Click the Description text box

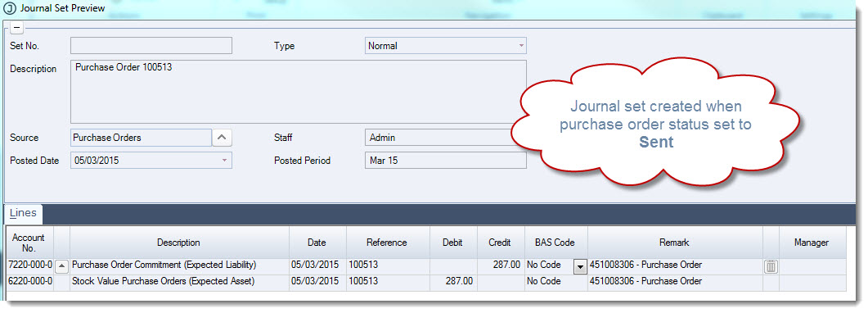(x=299, y=92)
